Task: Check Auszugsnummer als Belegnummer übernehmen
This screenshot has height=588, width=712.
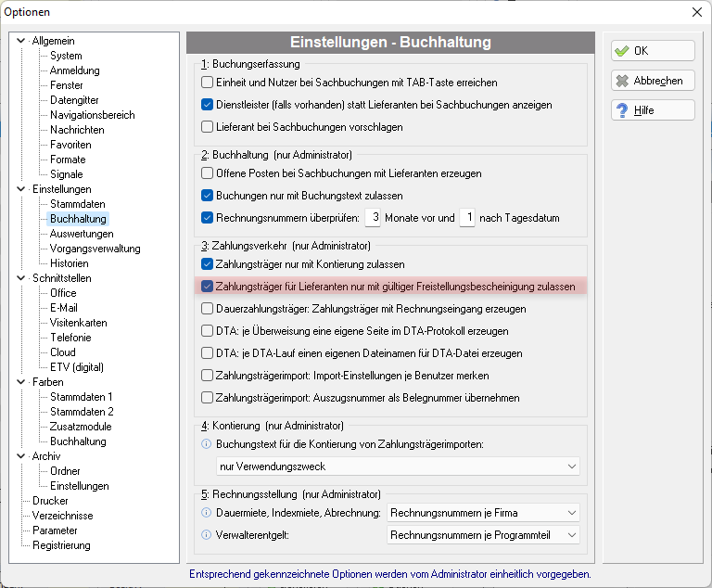Action: [207, 398]
